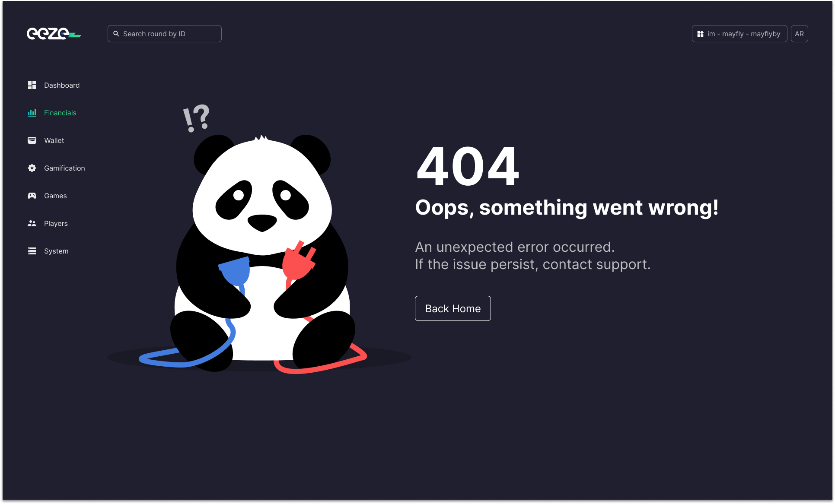Click the Games controller icon

click(32, 196)
